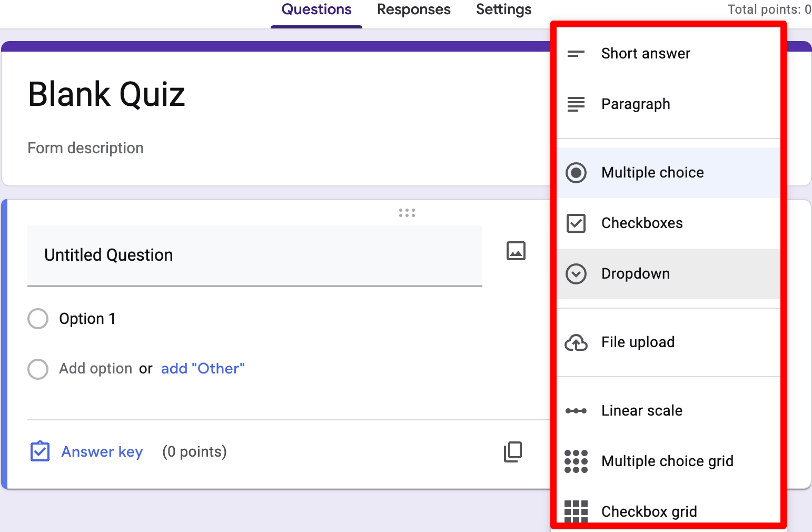Click the Untitled Question title field
812x532 pixels.
pos(255,255)
